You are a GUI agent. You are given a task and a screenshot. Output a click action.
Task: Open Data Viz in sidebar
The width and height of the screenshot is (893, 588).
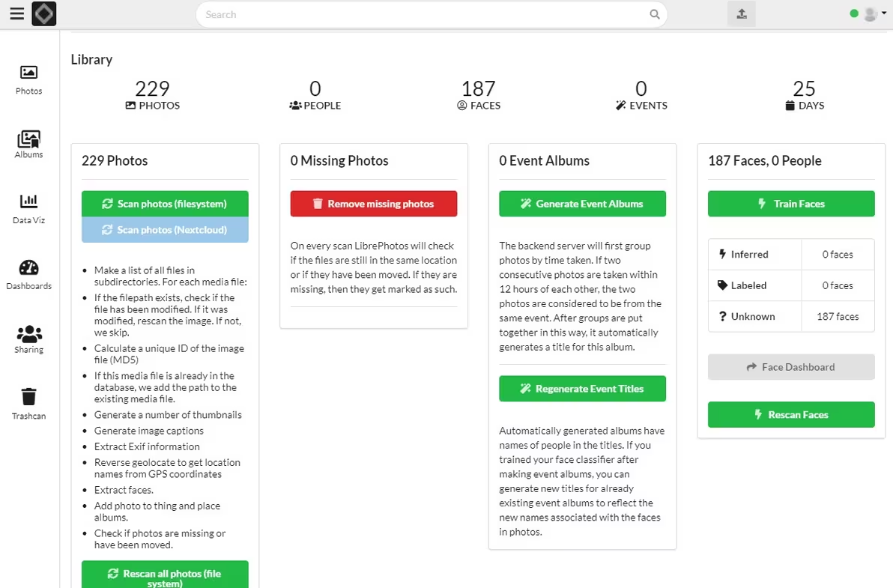(x=28, y=208)
